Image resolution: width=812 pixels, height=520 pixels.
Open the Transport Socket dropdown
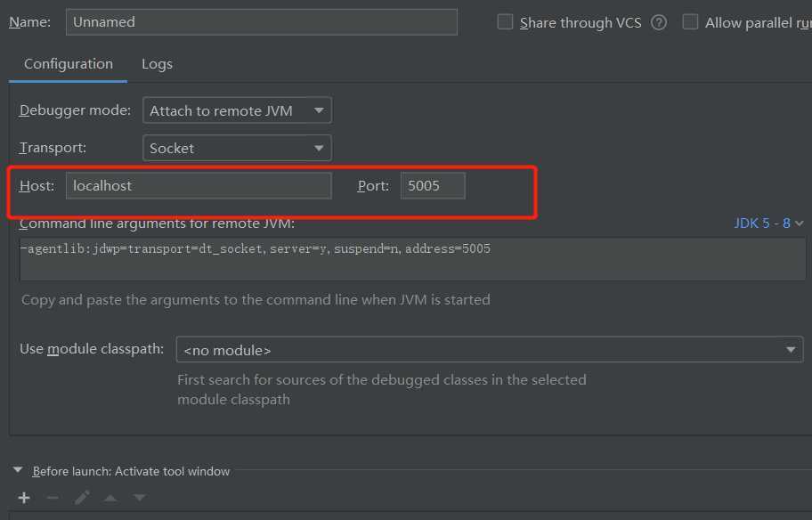[237, 148]
